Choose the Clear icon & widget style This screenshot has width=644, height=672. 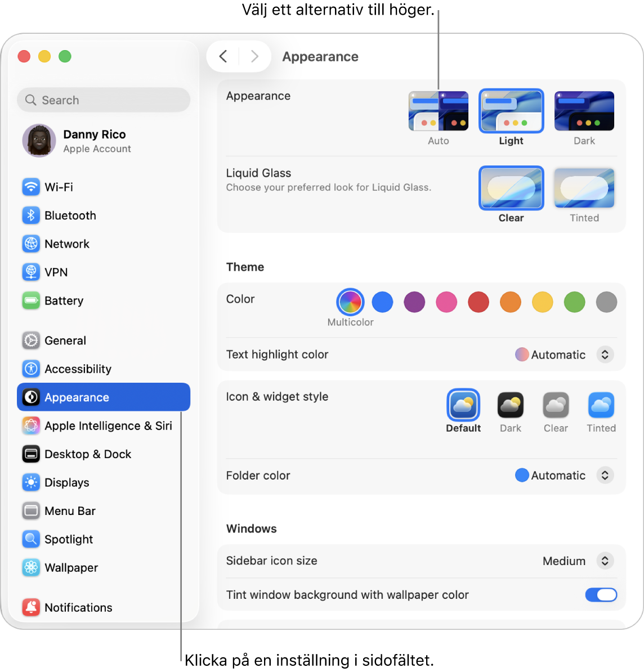pyautogui.click(x=556, y=405)
